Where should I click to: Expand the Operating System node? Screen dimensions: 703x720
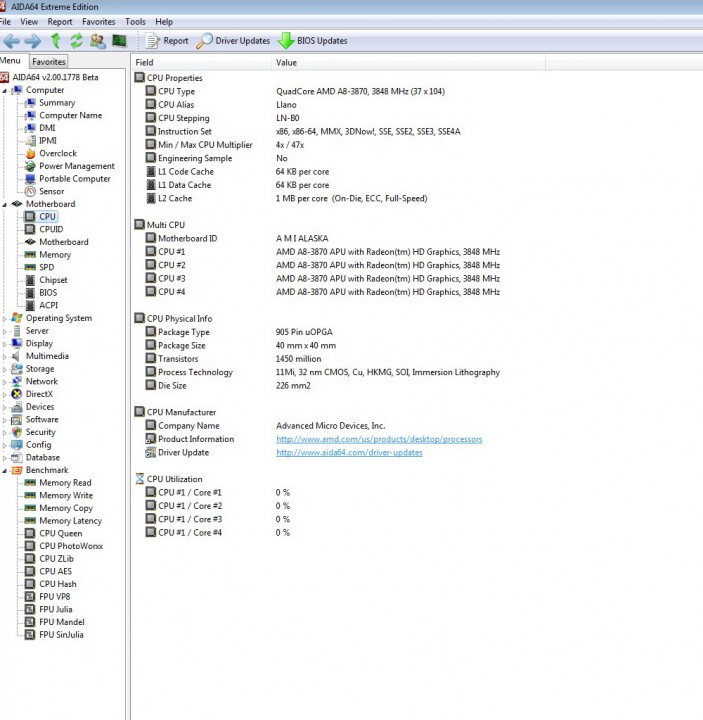pyautogui.click(x=5, y=318)
